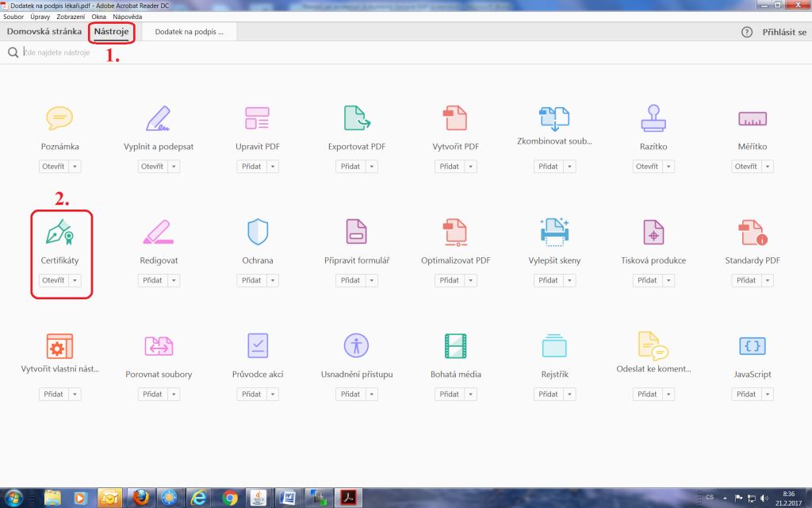Expand dropdown arrow under Porovnat soubory
The image size is (812, 508).
click(x=174, y=394)
